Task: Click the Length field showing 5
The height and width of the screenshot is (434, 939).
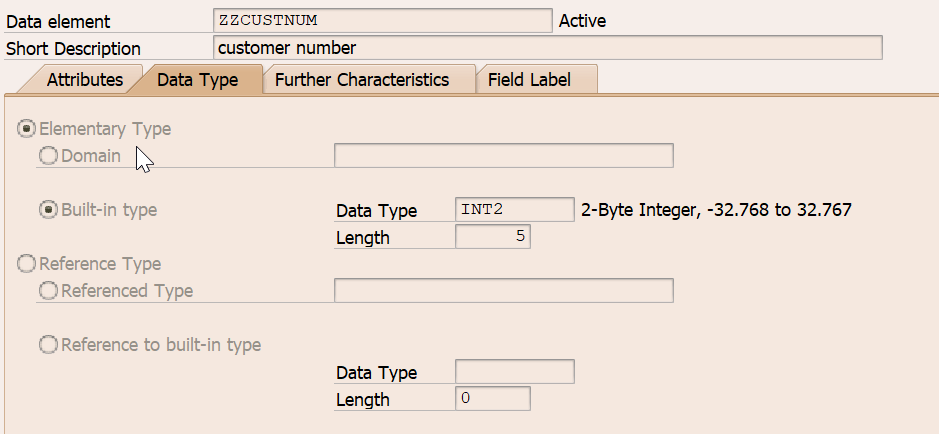Action: 492,236
